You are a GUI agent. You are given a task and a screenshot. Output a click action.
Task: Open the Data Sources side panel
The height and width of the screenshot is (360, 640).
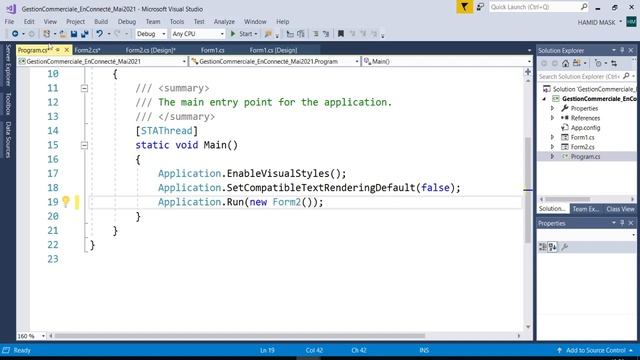8,140
